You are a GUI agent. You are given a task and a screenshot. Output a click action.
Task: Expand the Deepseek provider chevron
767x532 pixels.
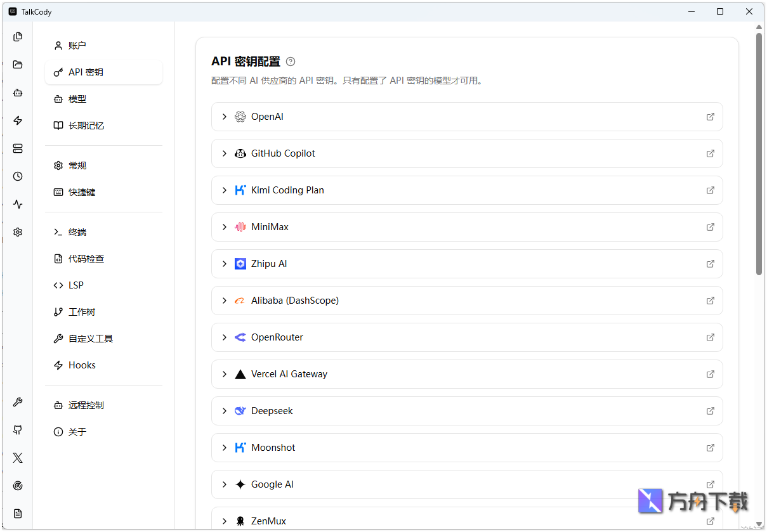225,411
